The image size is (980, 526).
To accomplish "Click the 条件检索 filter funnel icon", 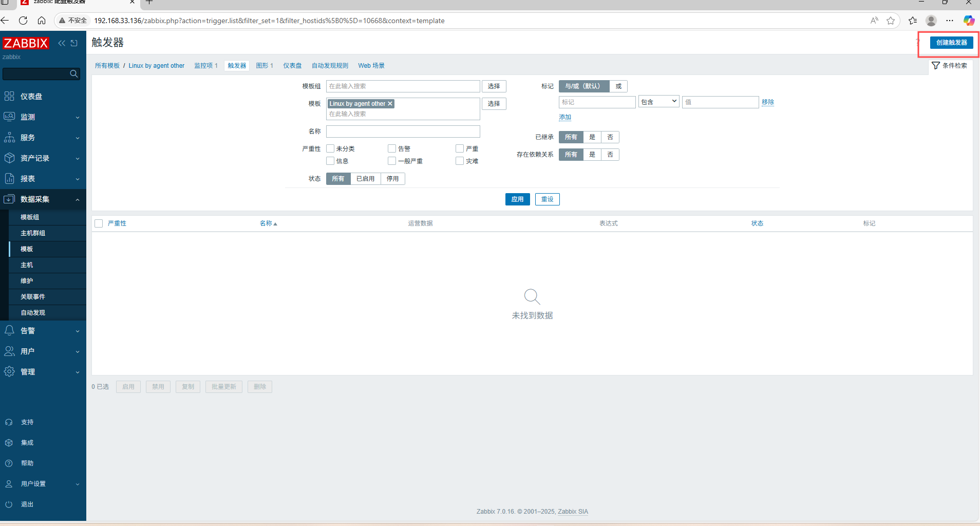I will pyautogui.click(x=936, y=65).
